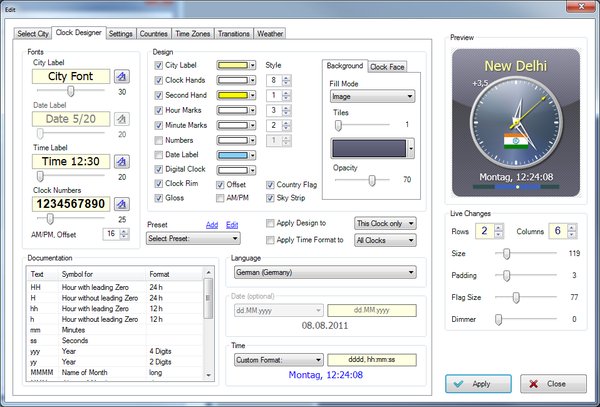The width and height of the screenshot is (600, 407).
Task: Click the Edit preset link
Action: (232, 226)
